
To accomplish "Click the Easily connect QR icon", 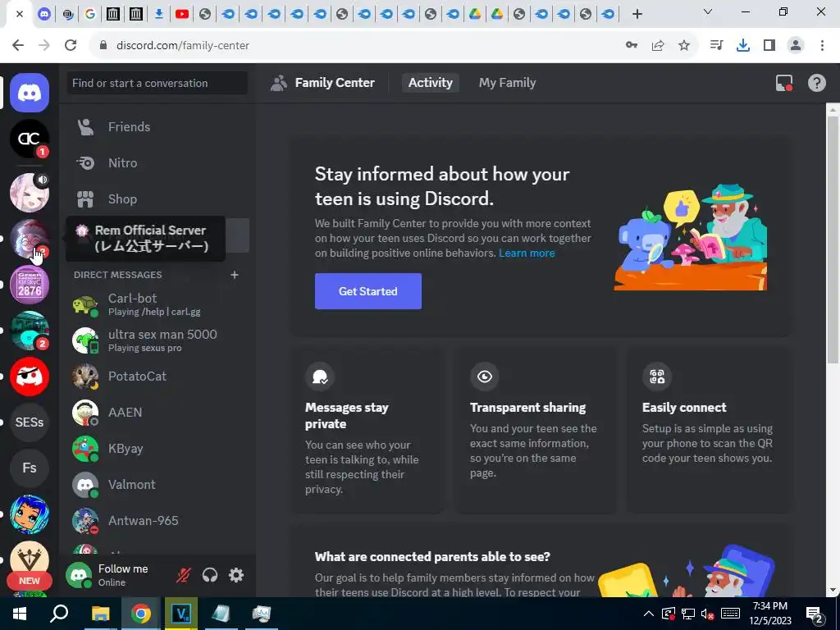I will [x=657, y=377].
